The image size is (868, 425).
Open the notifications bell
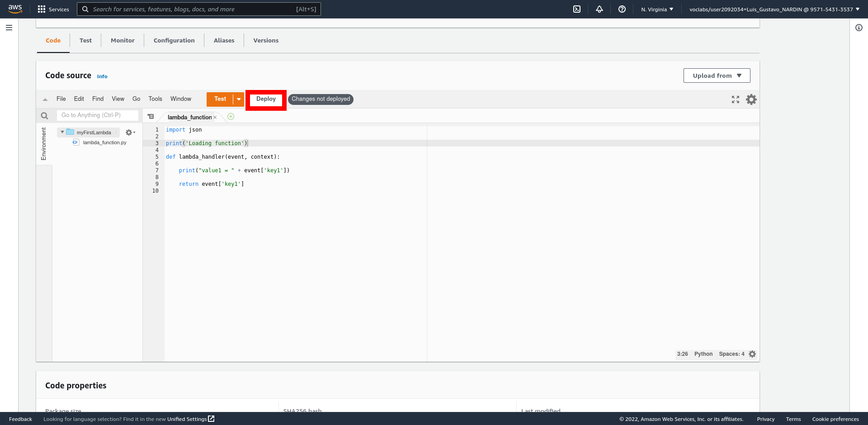pos(599,9)
